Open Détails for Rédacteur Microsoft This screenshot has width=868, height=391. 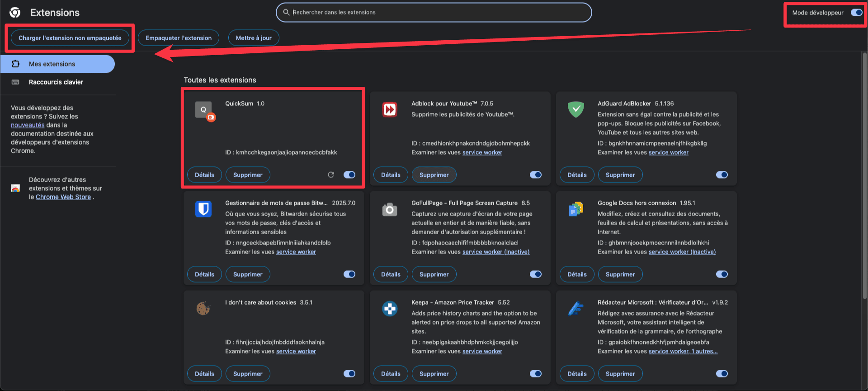pos(577,374)
